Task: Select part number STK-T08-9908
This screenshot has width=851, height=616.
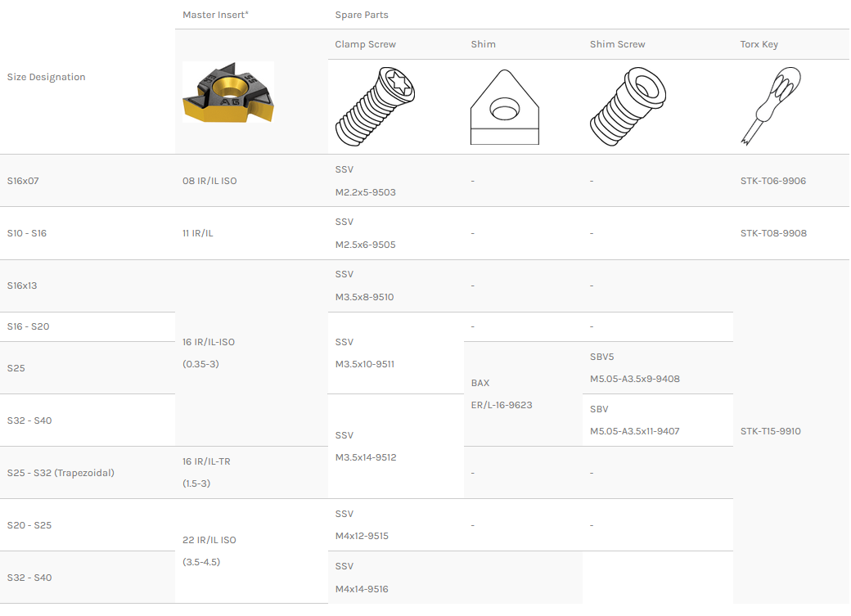Action: (x=773, y=233)
